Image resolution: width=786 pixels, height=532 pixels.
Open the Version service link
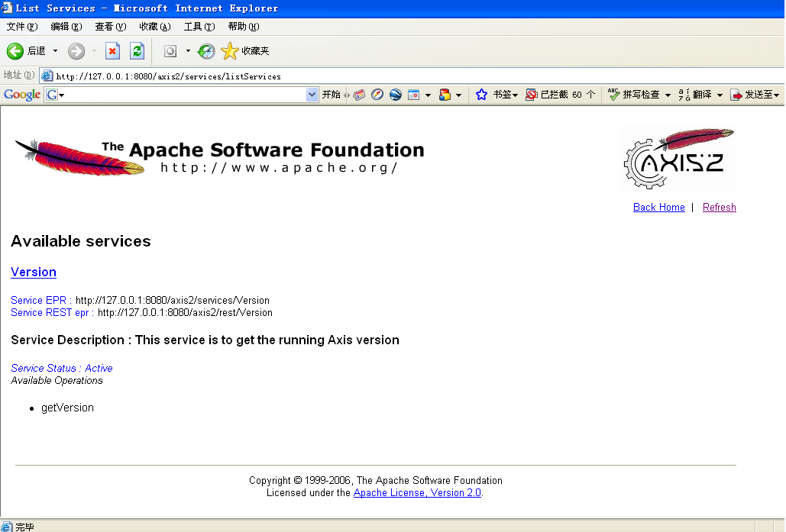(34, 272)
